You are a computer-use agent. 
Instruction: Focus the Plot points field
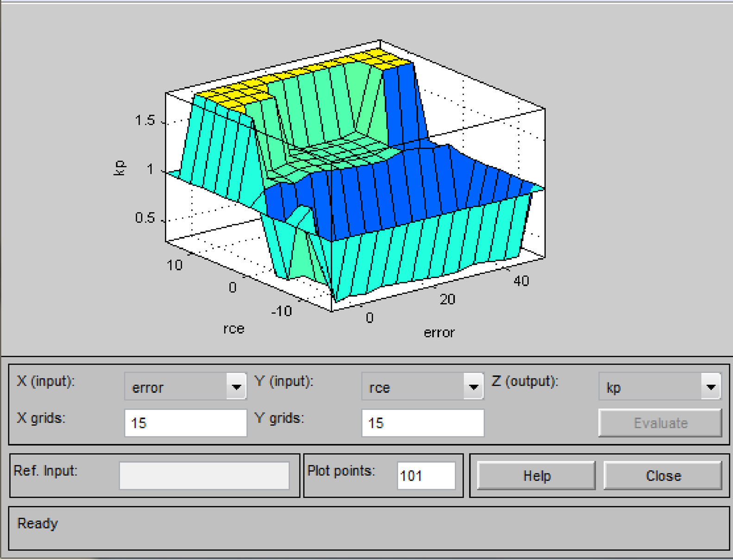[426, 476]
